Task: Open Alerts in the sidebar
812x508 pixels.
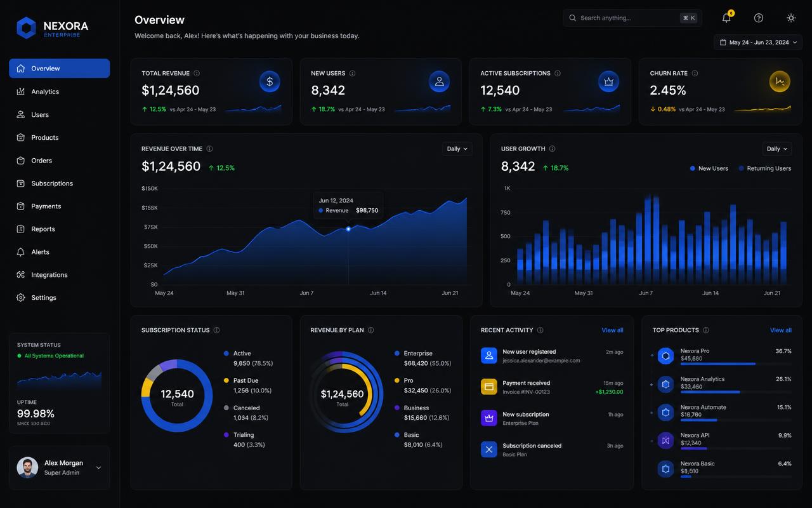Action: [59, 252]
